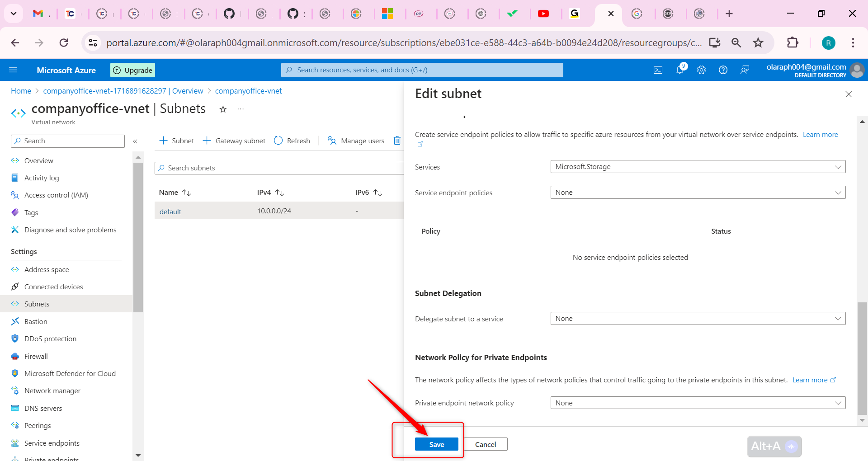Open Service endpoints settings
Viewport: 868px width, 461px height.
click(52, 443)
